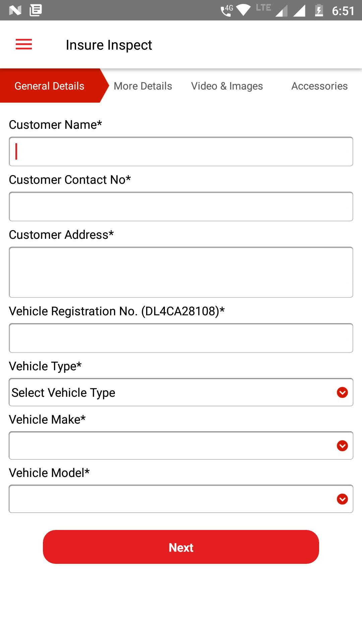The image size is (362, 644).
Task: Click the Vehicle Type red arrow icon
Action: coord(342,392)
